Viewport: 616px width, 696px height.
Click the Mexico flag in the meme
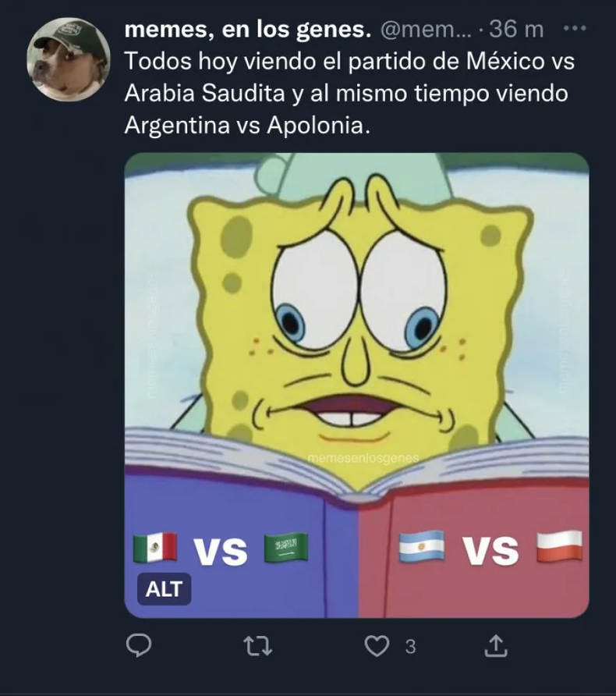[154, 547]
